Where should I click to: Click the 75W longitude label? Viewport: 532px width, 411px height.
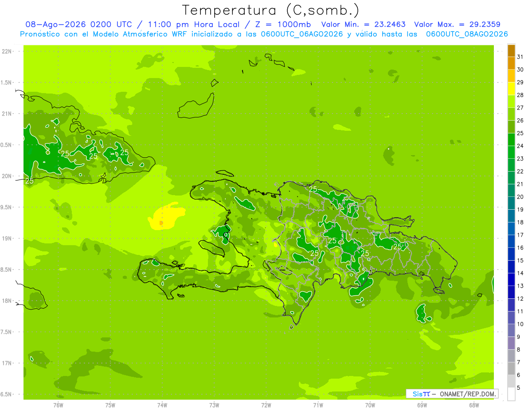[x=110, y=405]
